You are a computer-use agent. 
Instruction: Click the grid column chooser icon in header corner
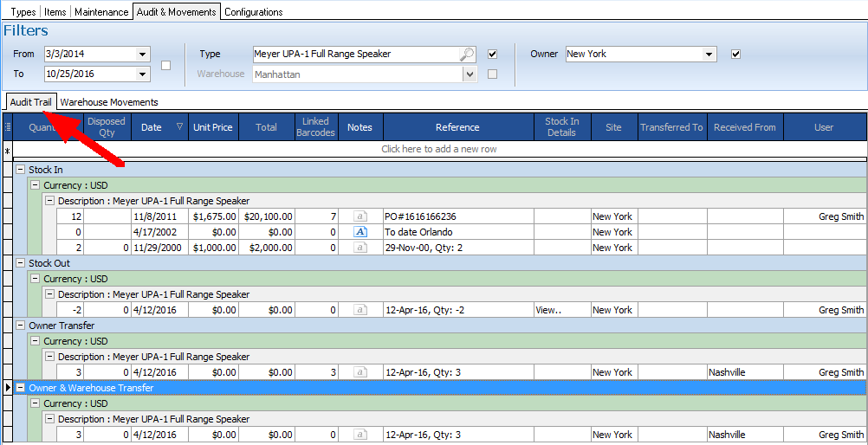coord(8,127)
